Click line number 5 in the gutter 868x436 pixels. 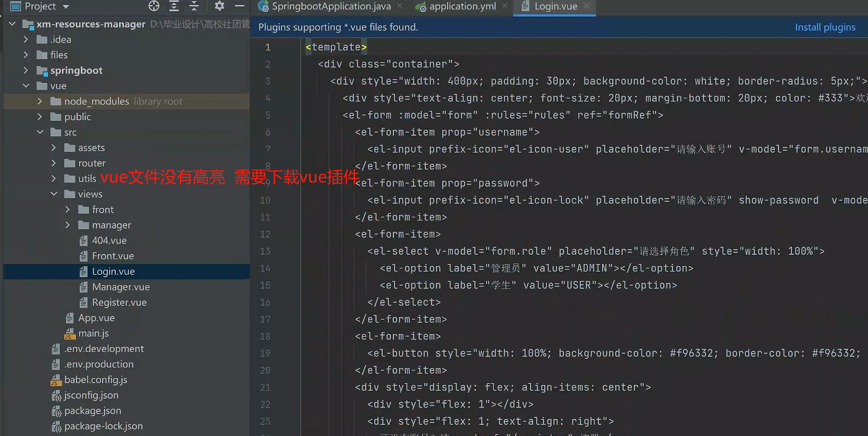click(268, 115)
